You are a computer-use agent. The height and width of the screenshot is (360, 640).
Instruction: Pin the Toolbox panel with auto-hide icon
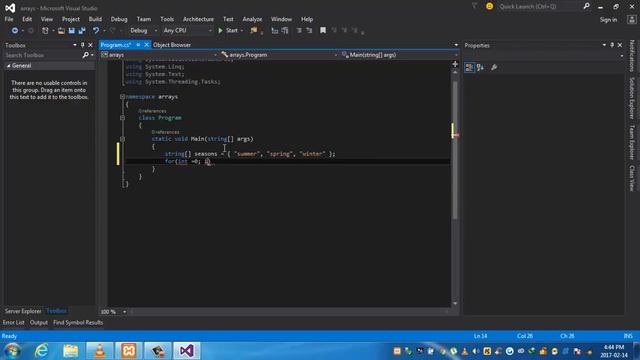(82, 45)
